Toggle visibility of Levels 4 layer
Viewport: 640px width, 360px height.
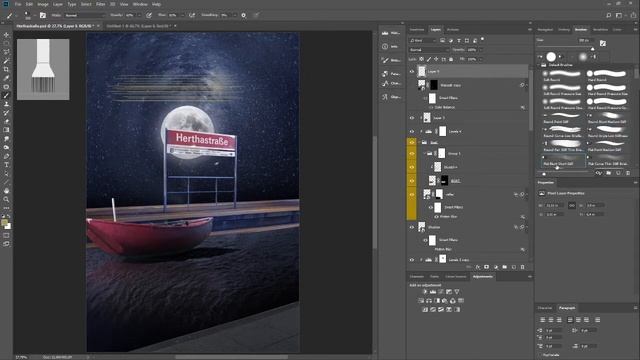(412, 131)
